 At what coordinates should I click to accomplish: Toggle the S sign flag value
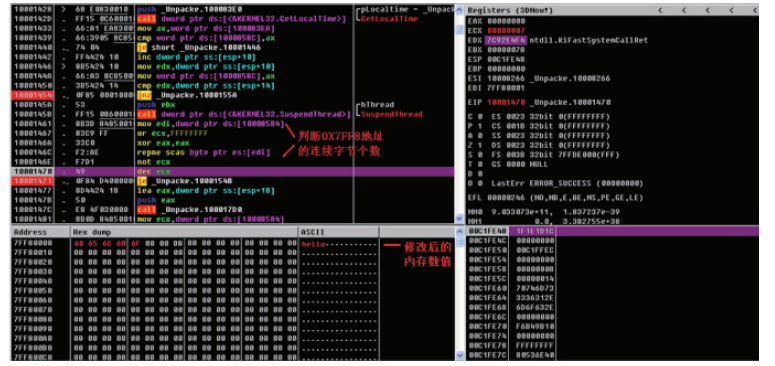pos(480,155)
